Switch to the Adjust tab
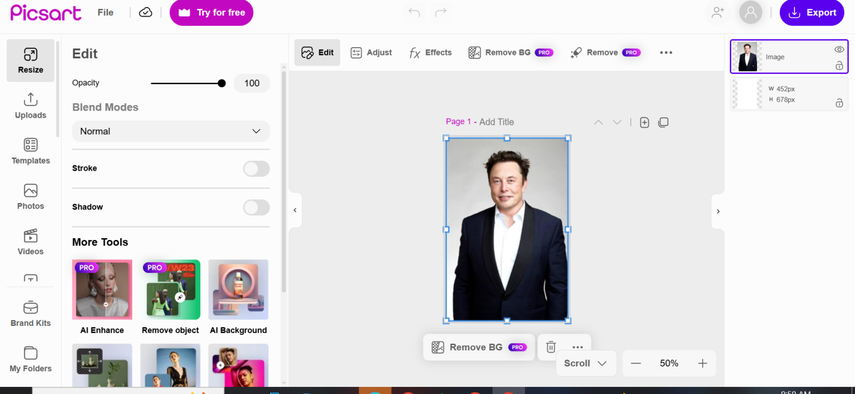 click(x=371, y=52)
